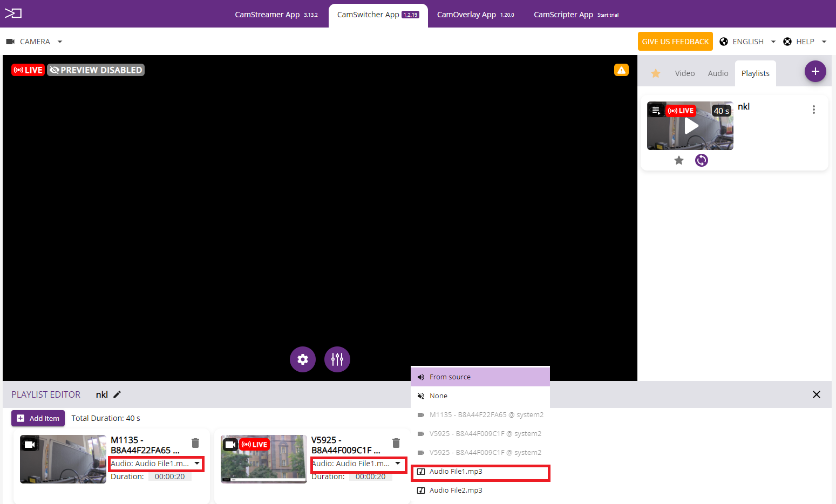The width and height of the screenshot is (836, 504).
Task: Open the ENGLISH language dropdown
Action: [748, 42]
